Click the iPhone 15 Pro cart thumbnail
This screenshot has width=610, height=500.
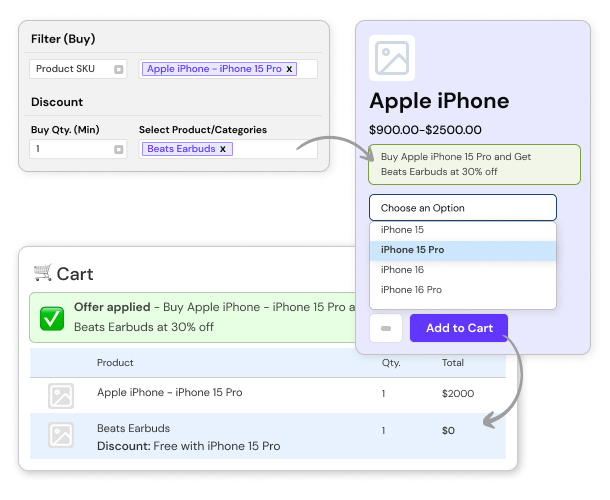tap(61, 395)
